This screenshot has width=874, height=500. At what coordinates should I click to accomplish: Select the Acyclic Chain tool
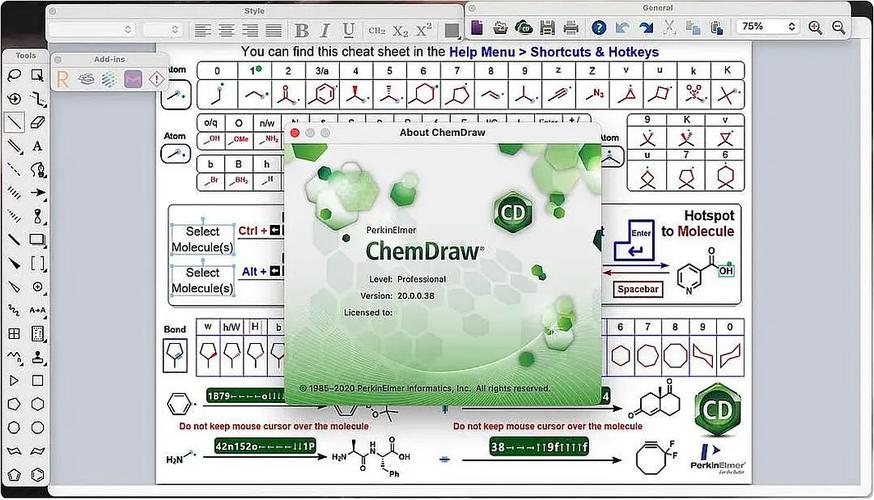tap(14, 357)
